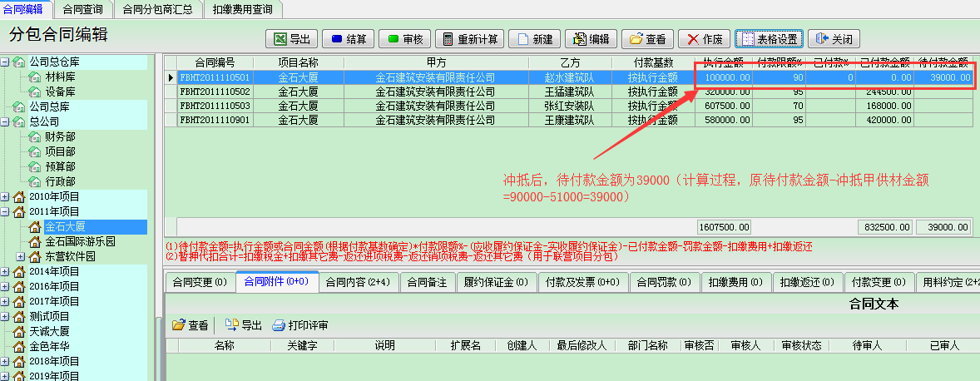Click the 结算 (Settle) toolbar button
980x381 pixels.
(x=348, y=39)
